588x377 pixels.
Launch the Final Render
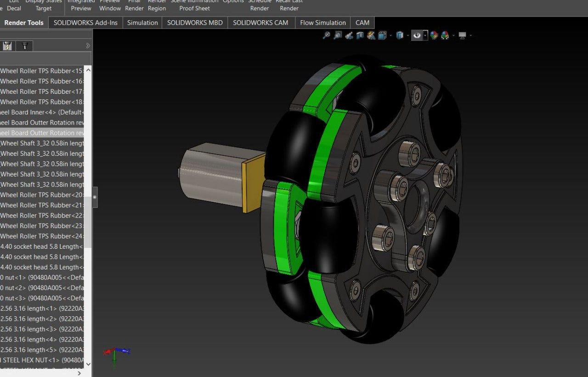click(134, 5)
